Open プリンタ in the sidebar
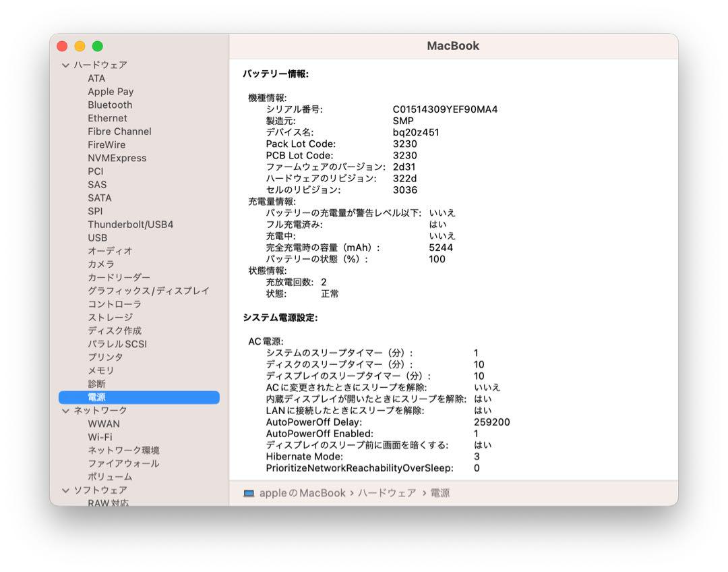Image resolution: width=728 pixels, height=572 pixels. tap(105, 357)
